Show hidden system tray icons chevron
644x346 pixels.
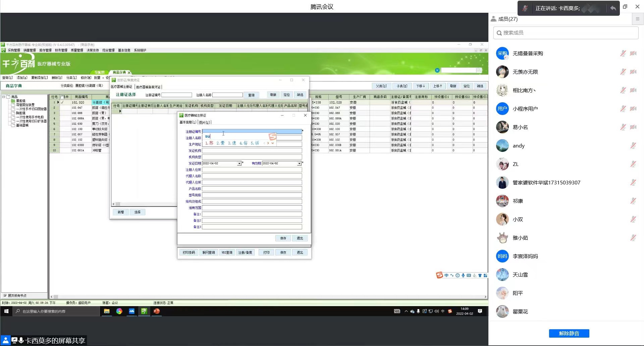coord(406,311)
